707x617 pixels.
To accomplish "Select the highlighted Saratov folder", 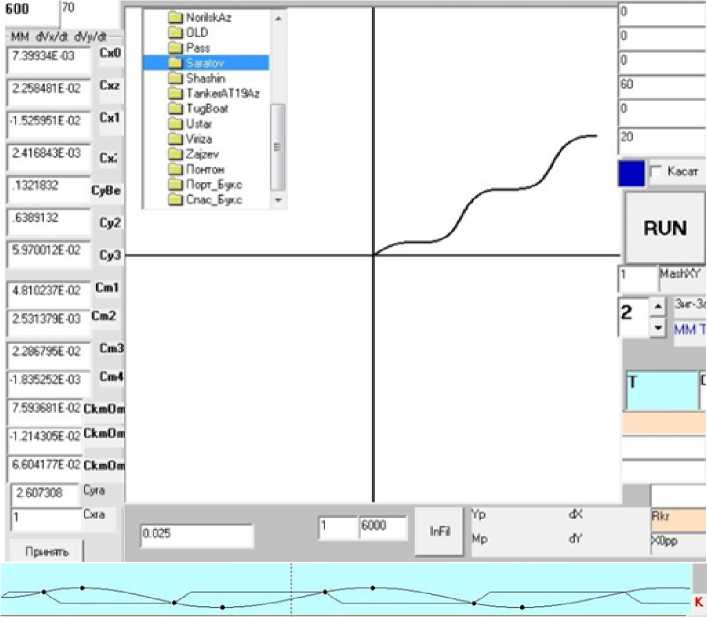I will tap(206, 63).
